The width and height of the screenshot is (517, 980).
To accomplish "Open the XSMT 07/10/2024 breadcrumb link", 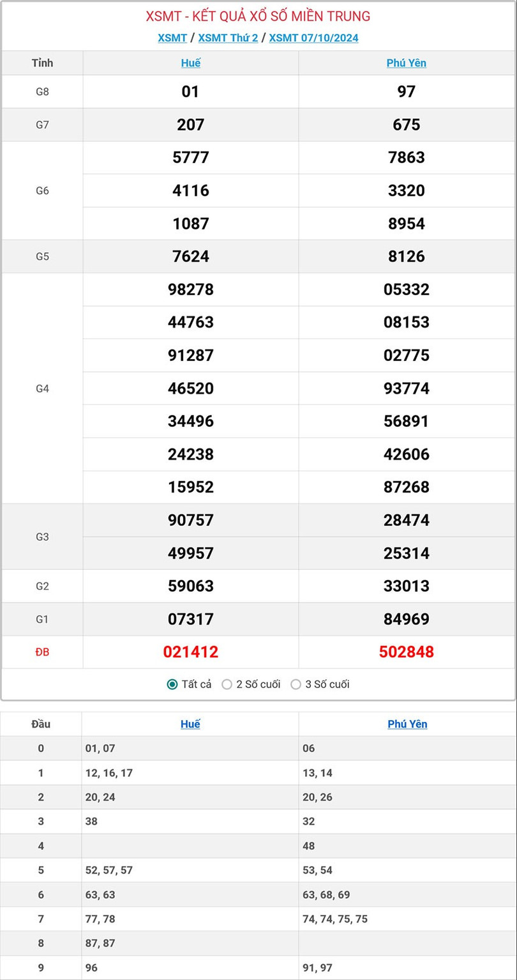I will pyautogui.click(x=313, y=38).
